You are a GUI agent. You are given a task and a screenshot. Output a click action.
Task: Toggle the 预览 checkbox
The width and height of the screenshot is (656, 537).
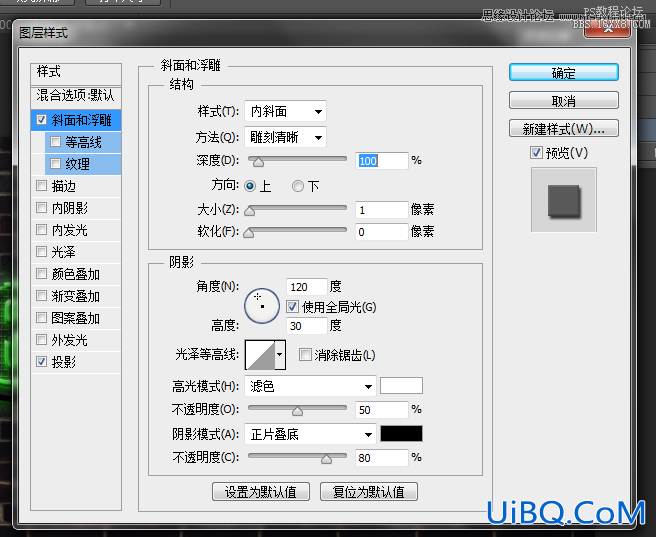coord(536,152)
